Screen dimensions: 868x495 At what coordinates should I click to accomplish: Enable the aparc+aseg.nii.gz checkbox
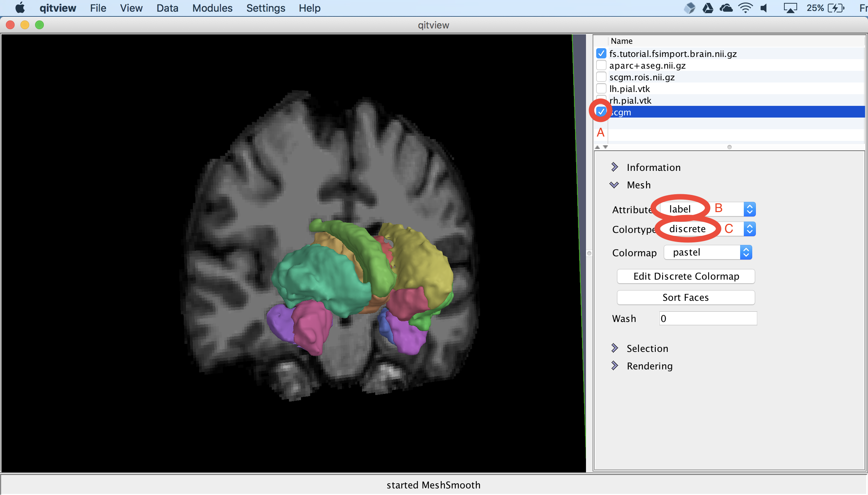click(601, 65)
